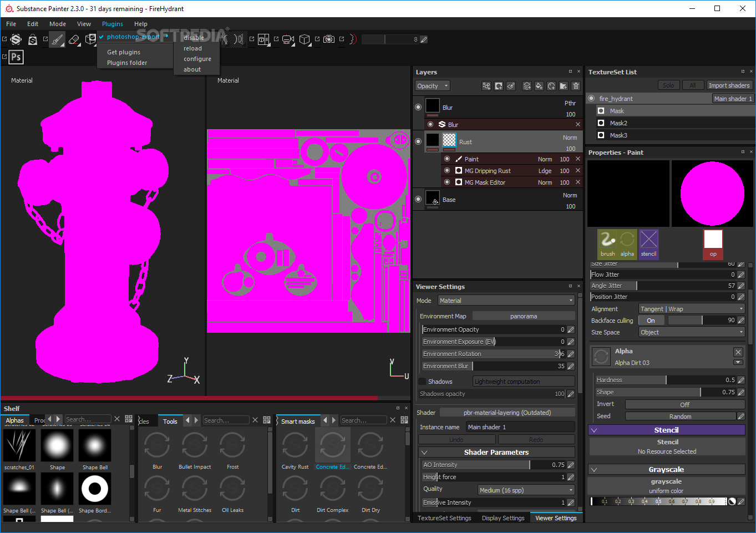
Task: Toggle visibility of Base layer
Action: [x=418, y=199]
